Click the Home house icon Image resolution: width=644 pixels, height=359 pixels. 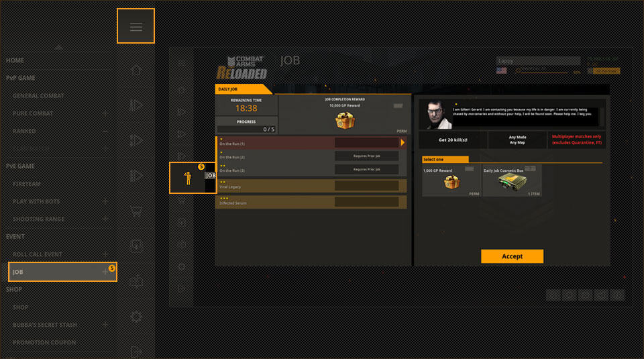point(137,70)
